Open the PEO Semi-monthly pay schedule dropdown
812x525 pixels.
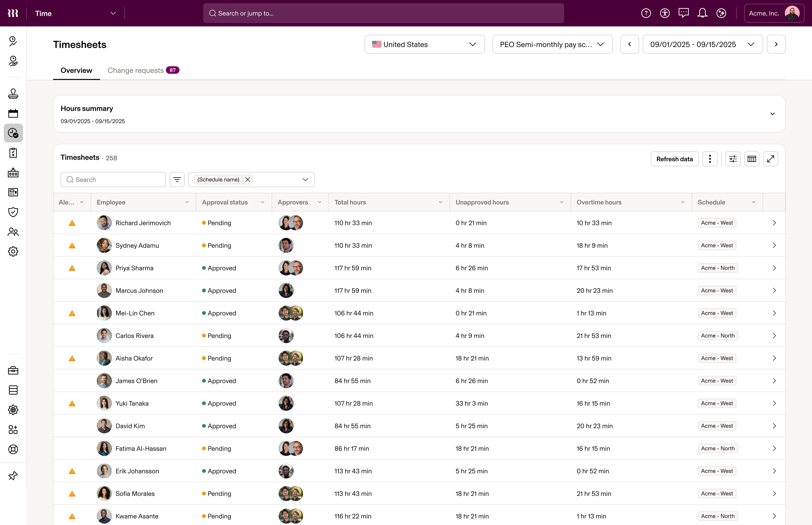[x=552, y=44]
